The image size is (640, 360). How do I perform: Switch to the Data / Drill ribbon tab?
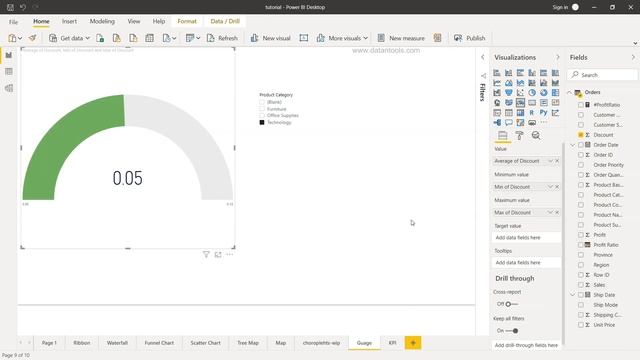pos(225,21)
